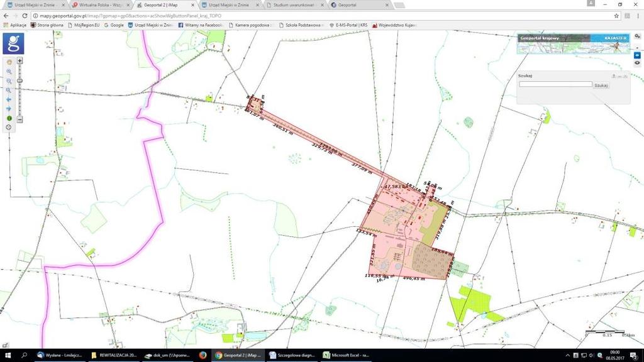
Task: Launch Firefox from the taskbar
Action: point(203,355)
